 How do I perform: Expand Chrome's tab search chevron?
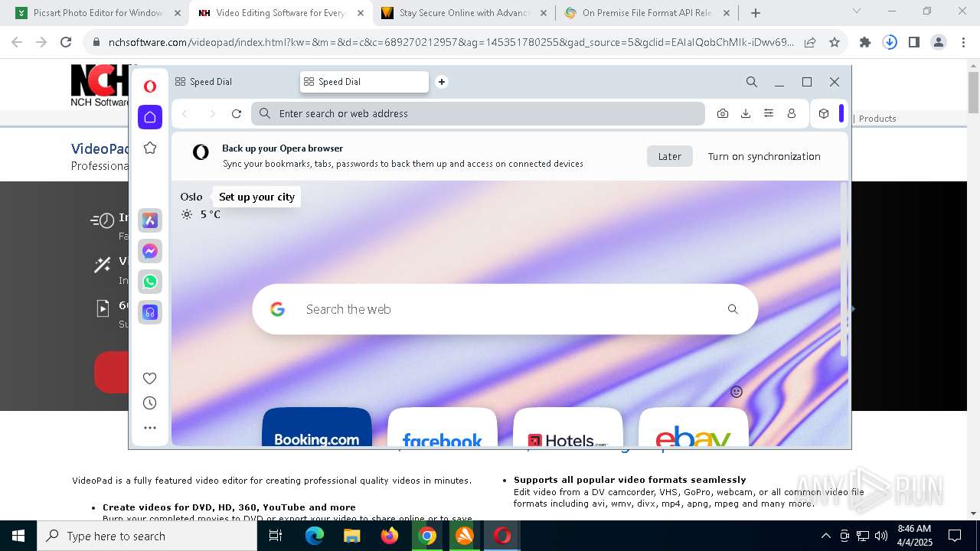[x=857, y=11]
